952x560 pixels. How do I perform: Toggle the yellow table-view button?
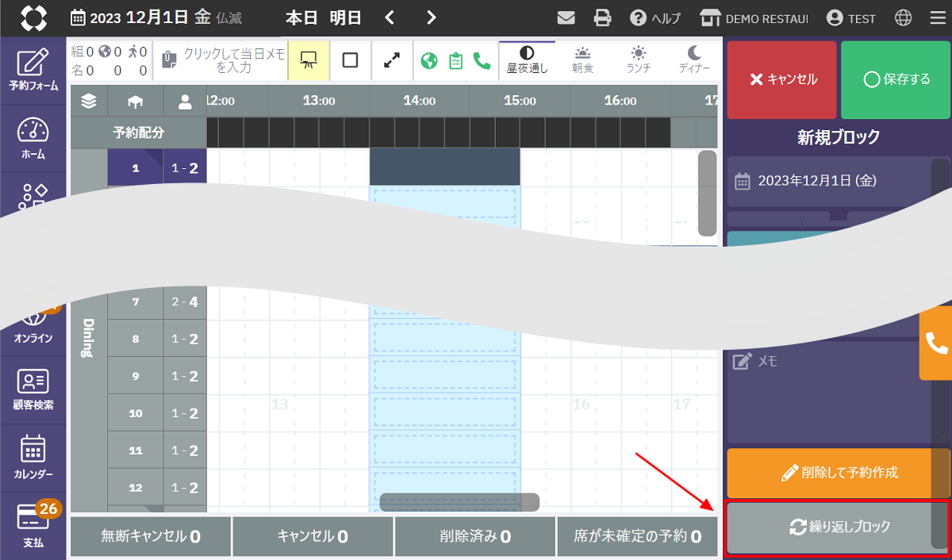(x=308, y=60)
